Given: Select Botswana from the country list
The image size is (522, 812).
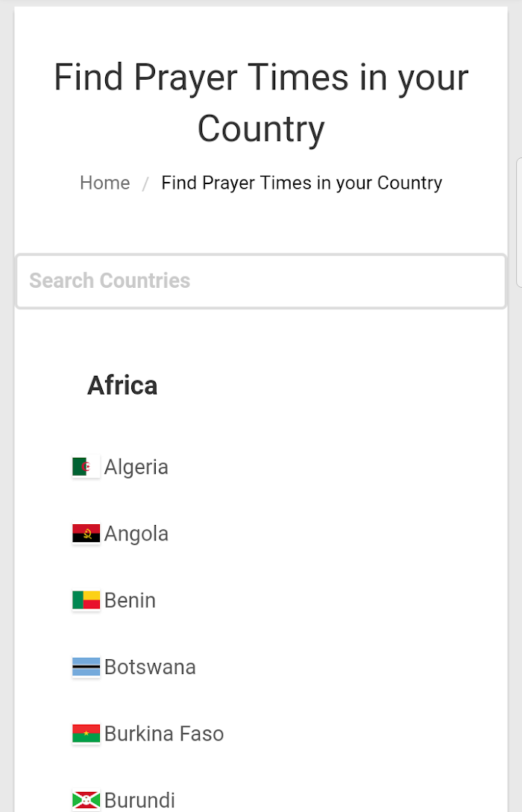Looking at the screenshot, I should [150, 667].
